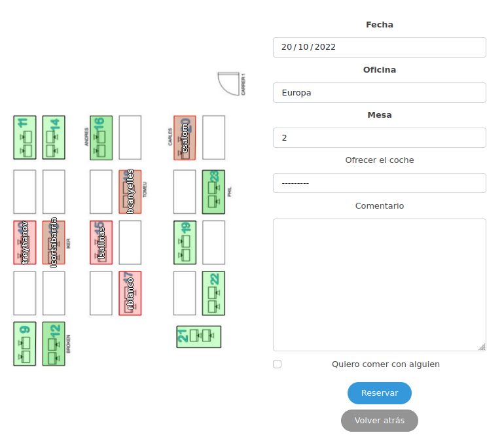Viewport: 504px width, 437px height.
Task: Click the desk occupied by lsalinas
Action: click(x=101, y=242)
